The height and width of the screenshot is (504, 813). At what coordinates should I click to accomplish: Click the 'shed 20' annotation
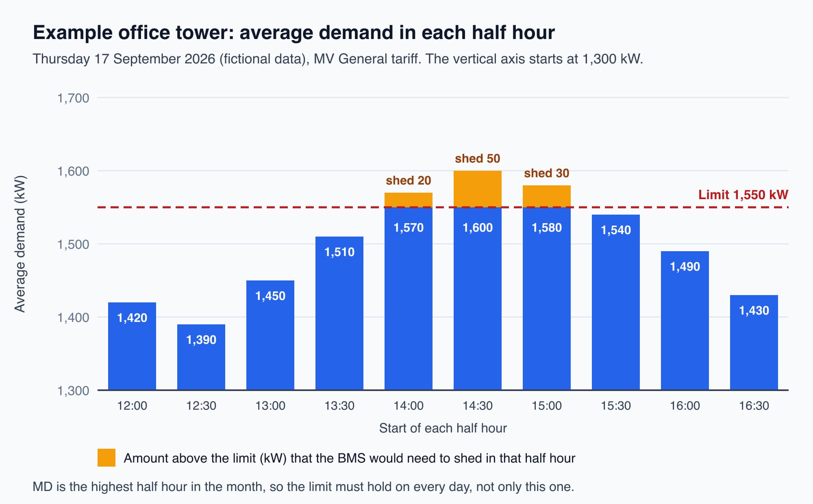(x=409, y=180)
